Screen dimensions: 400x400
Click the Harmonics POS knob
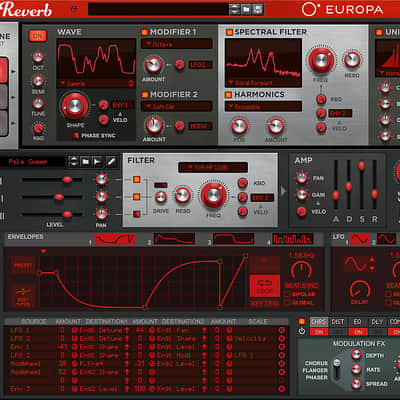coord(239,126)
